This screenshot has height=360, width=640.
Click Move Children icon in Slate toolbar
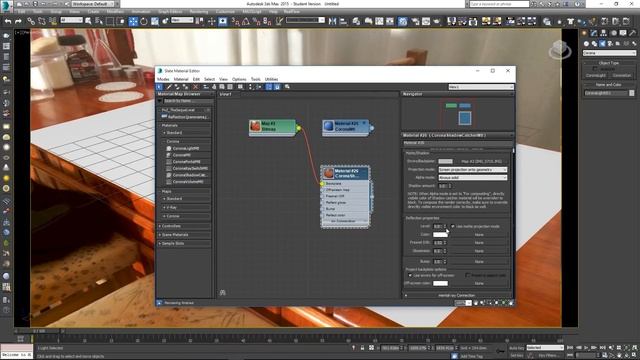coord(206,87)
